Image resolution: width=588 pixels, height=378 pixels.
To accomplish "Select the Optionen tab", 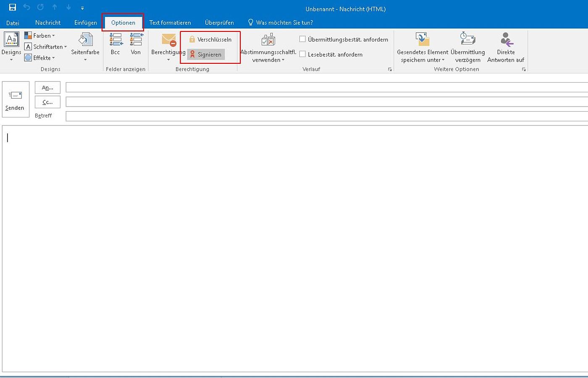I will pyautogui.click(x=123, y=23).
